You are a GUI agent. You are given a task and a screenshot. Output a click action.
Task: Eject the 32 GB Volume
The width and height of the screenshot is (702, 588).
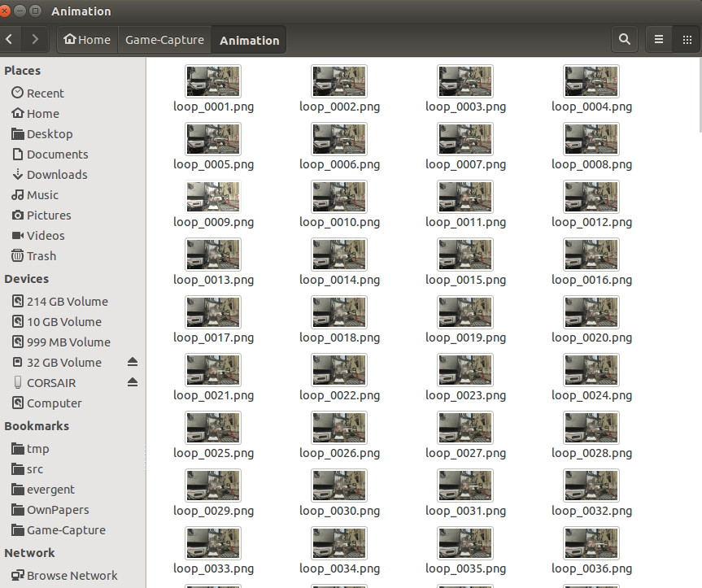133,362
